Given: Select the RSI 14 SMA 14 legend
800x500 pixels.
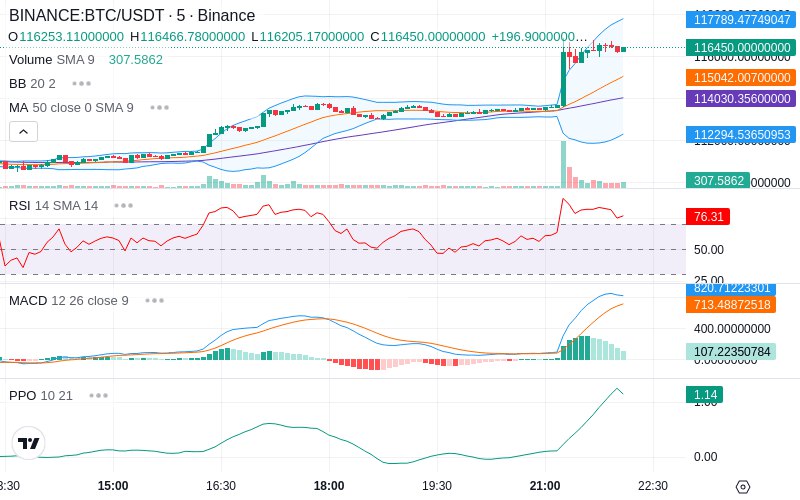Looking at the screenshot, I should point(54,206).
